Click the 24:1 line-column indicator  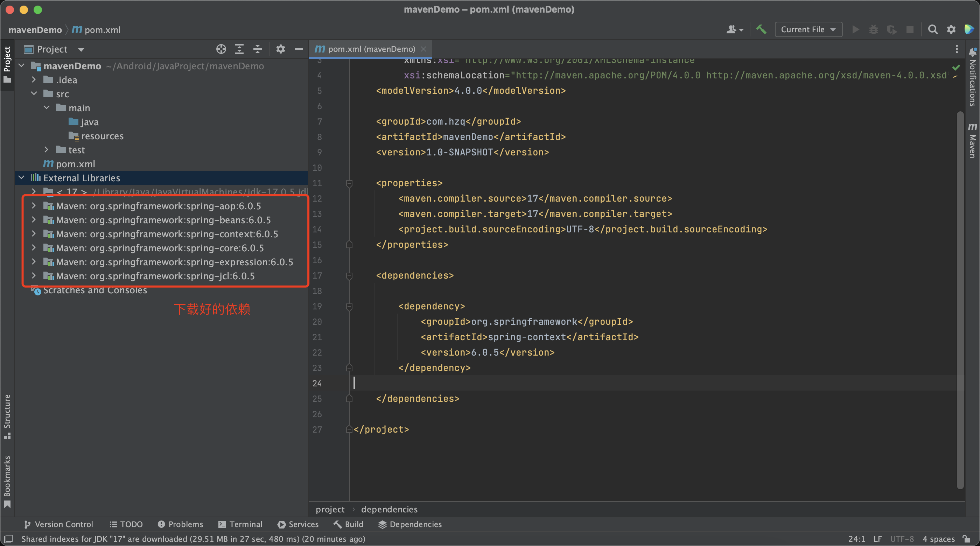click(856, 539)
